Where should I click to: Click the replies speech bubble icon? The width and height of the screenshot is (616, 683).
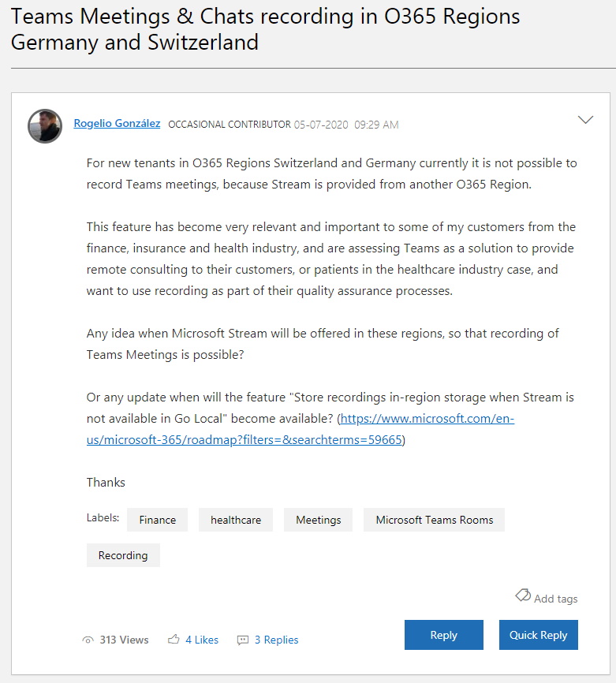click(243, 640)
